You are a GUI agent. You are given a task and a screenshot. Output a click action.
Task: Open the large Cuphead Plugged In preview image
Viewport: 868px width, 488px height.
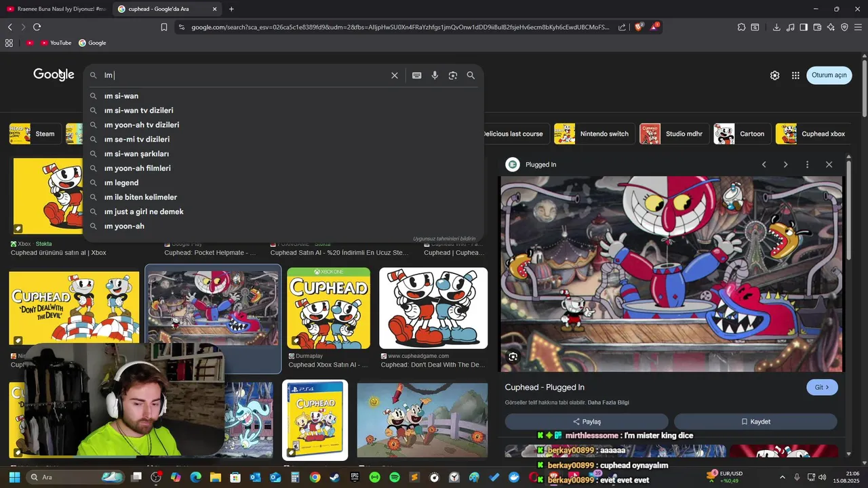(671, 274)
